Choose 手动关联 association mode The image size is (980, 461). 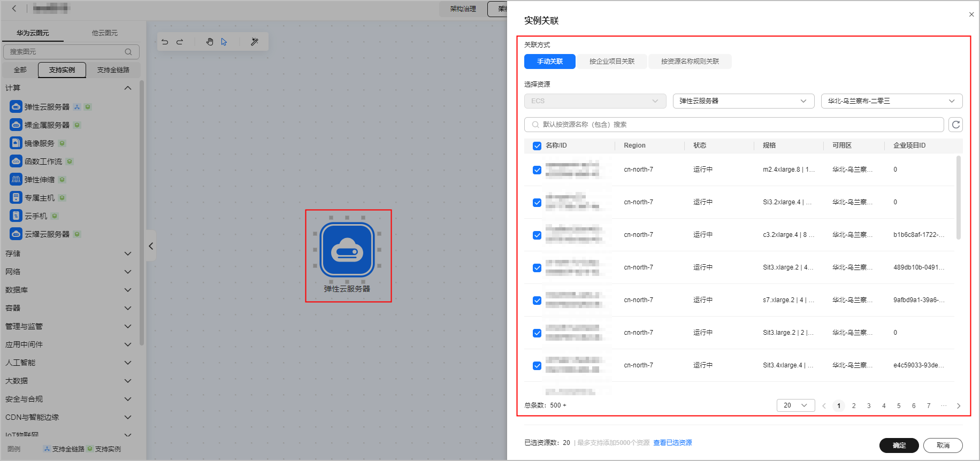(x=550, y=62)
